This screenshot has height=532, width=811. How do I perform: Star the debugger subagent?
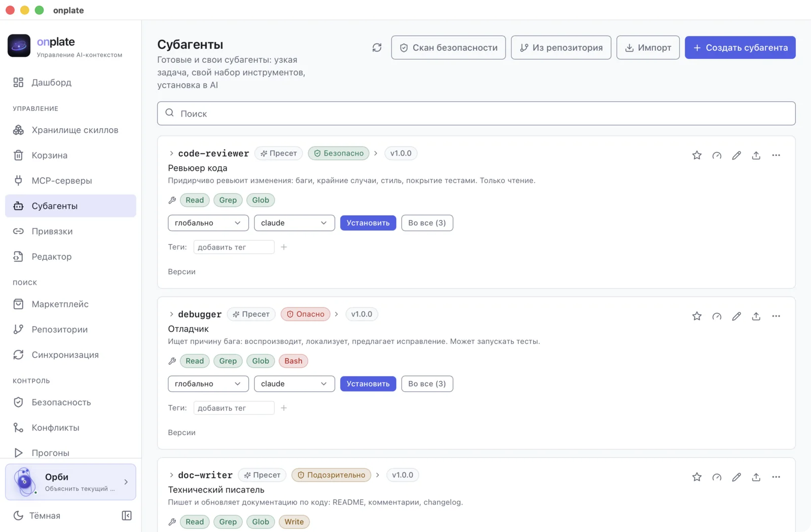click(x=697, y=316)
